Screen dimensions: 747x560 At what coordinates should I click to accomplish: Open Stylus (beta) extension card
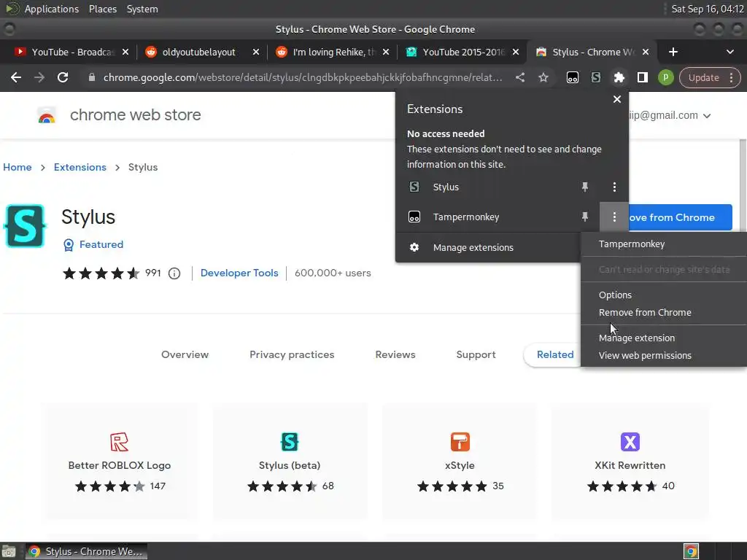[x=290, y=461]
